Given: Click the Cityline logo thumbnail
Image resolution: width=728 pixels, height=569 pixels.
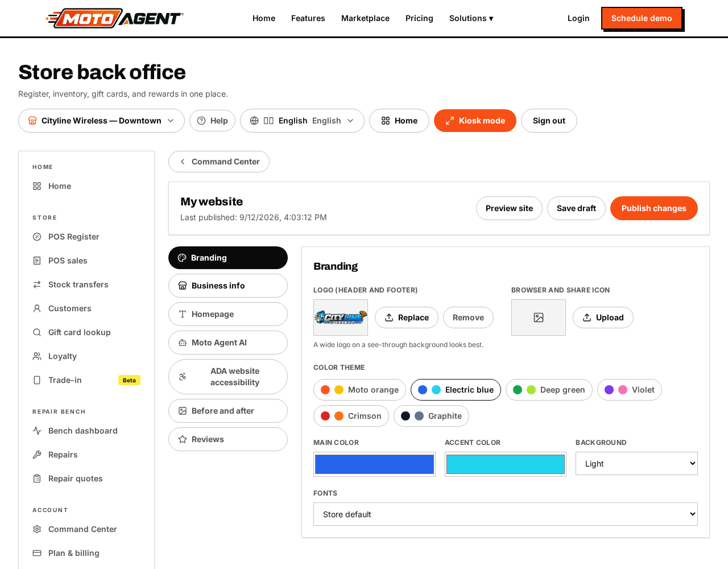Looking at the screenshot, I should point(341,318).
